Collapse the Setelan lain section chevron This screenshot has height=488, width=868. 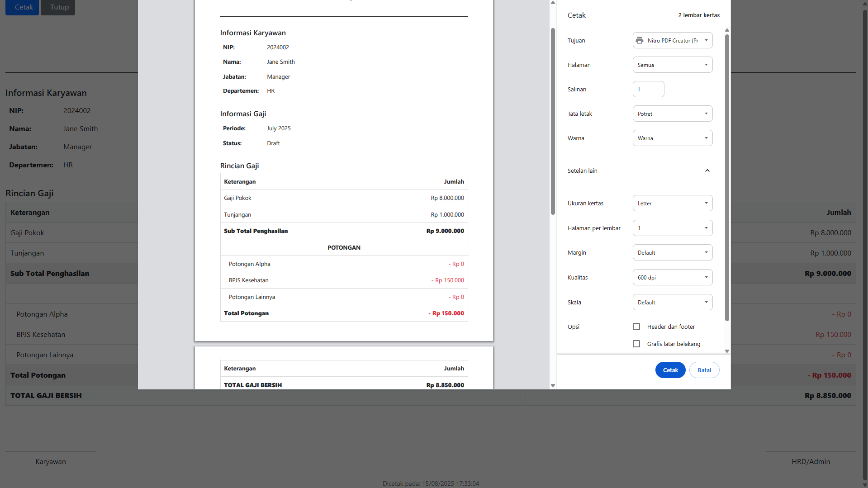(x=707, y=171)
